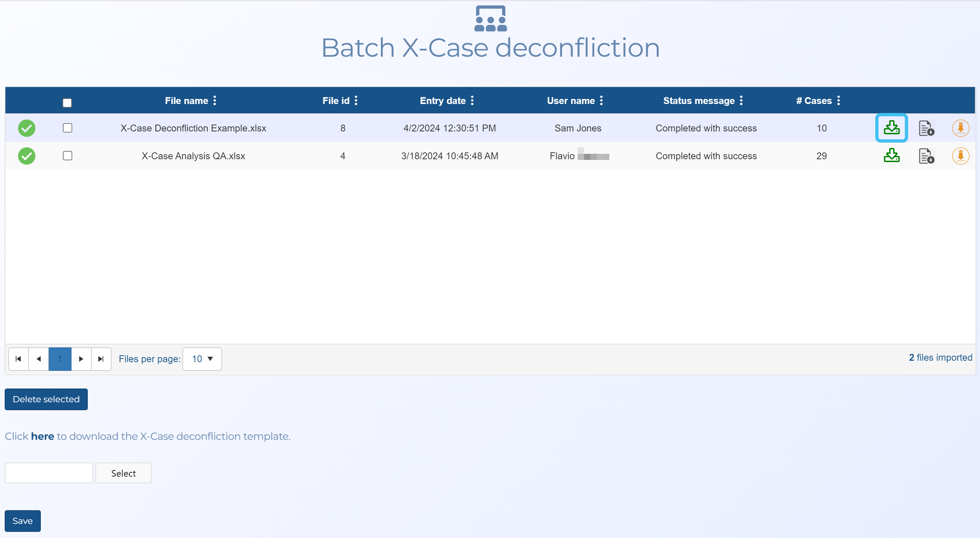The width and height of the screenshot is (980, 538).
Task: Click Delete selected button
Action: pyautogui.click(x=46, y=399)
